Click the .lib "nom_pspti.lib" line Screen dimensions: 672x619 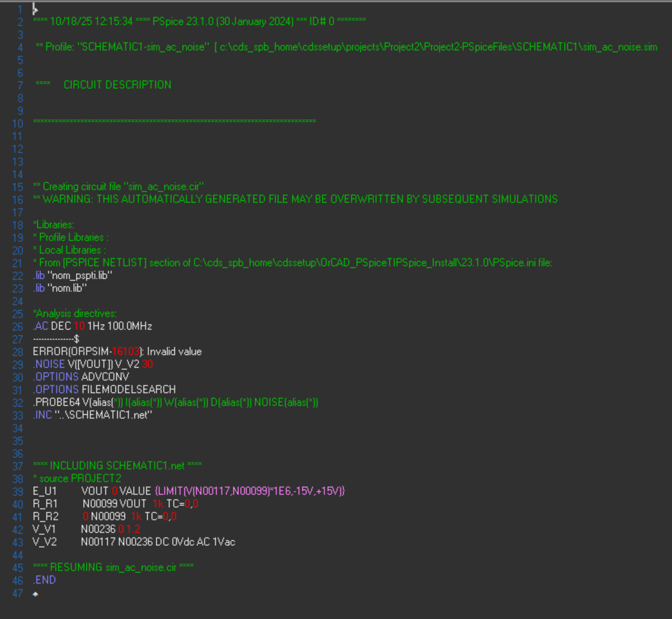73,276
